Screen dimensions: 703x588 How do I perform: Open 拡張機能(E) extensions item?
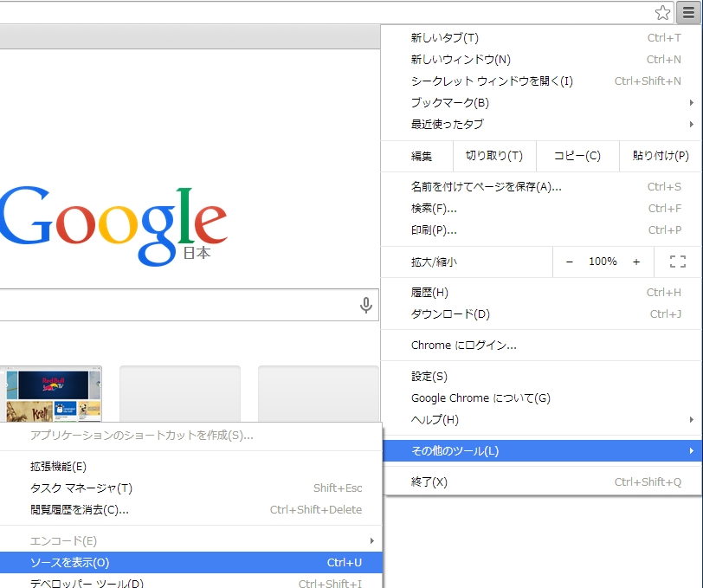click(x=191, y=467)
